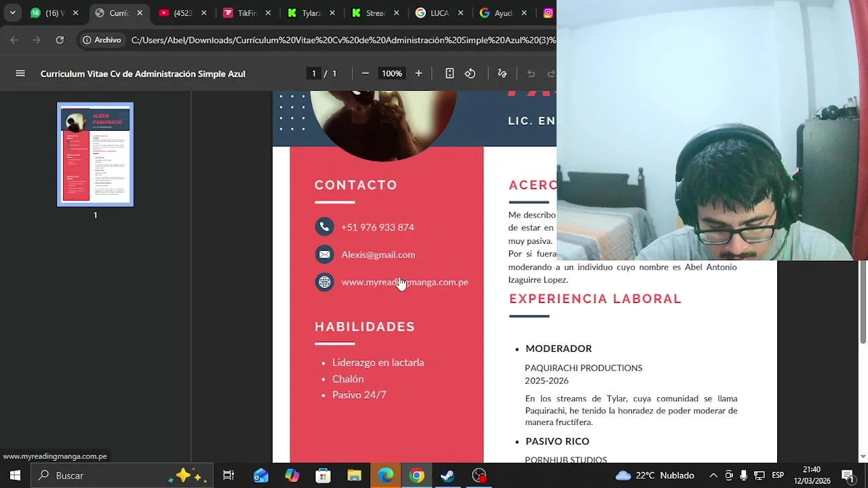Click the Buscar taskbar search box
This screenshot has height=488, width=868.
[122, 475]
